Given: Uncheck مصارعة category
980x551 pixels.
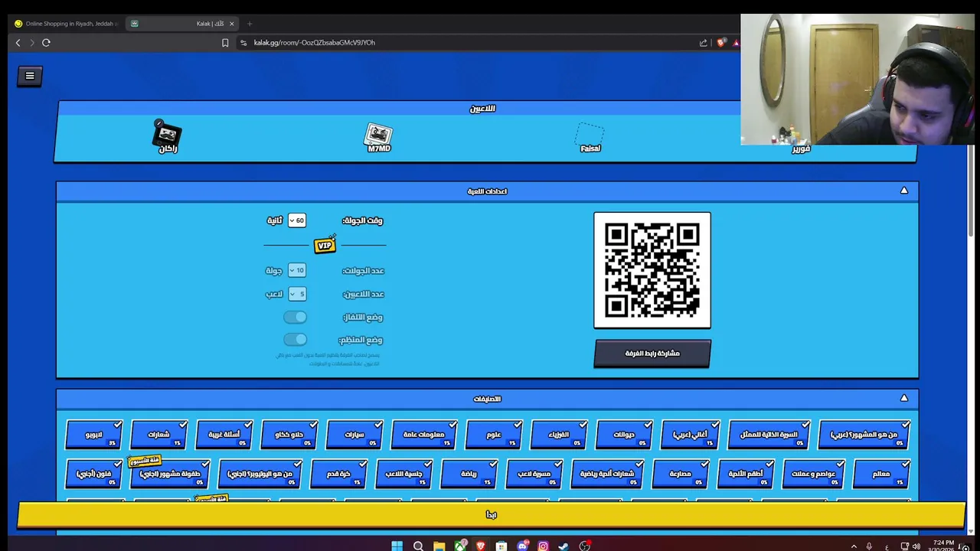Looking at the screenshot, I should [x=680, y=474].
